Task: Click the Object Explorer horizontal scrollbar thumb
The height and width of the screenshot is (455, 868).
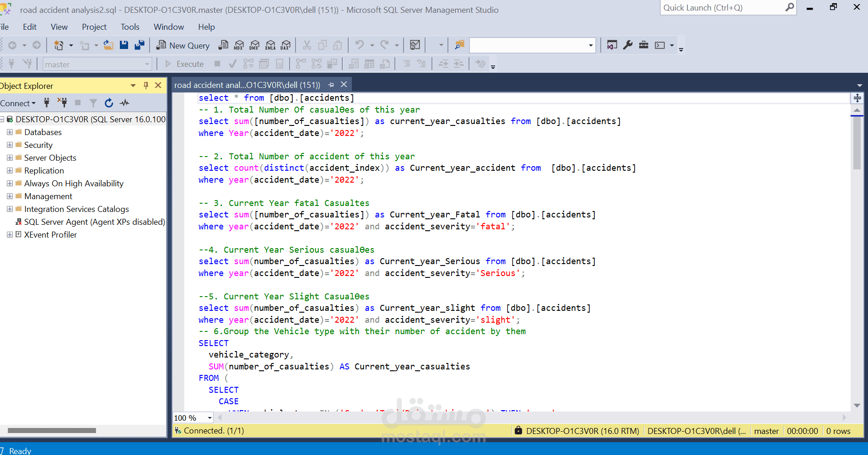Action: click(x=52, y=430)
